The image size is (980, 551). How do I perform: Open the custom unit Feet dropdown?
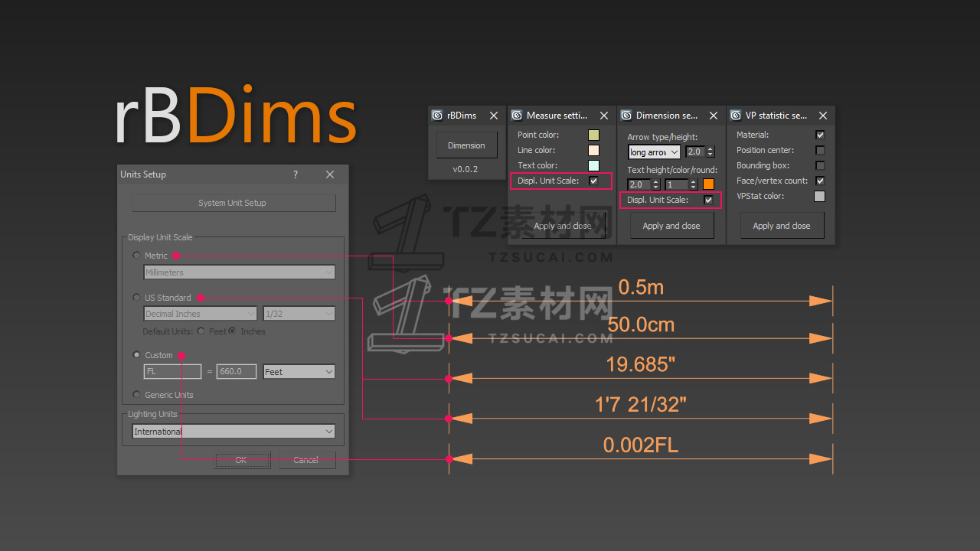tap(299, 372)
